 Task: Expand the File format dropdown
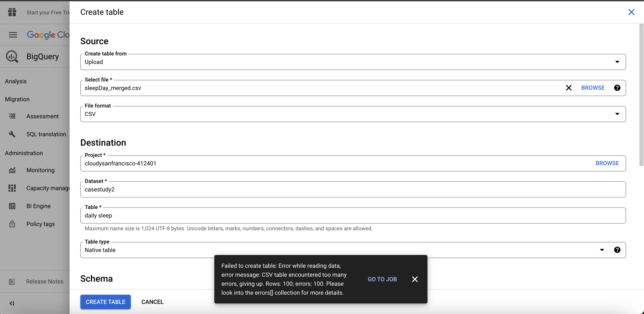pos(617,114)
